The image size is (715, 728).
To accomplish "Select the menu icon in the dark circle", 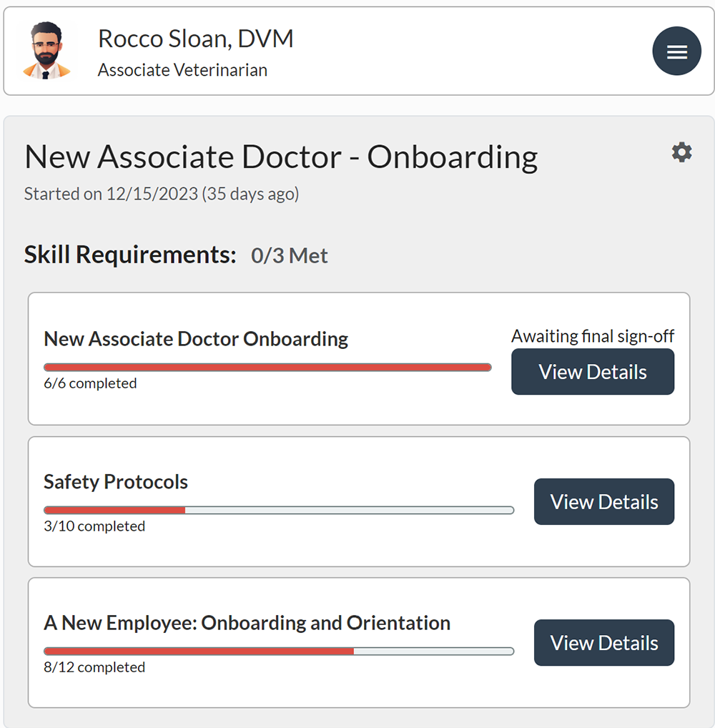I will click(x=676, y=51).
